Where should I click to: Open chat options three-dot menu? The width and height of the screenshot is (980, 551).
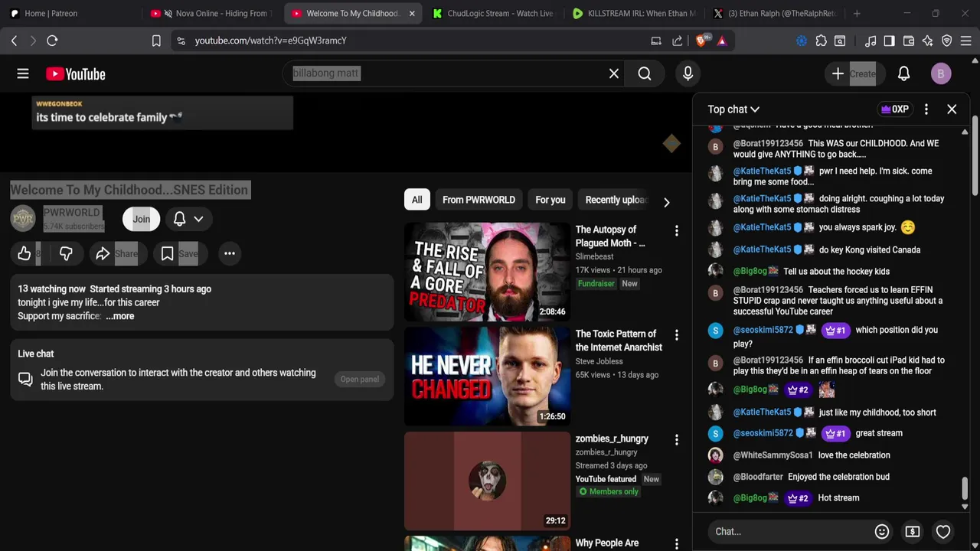point(926,109)
